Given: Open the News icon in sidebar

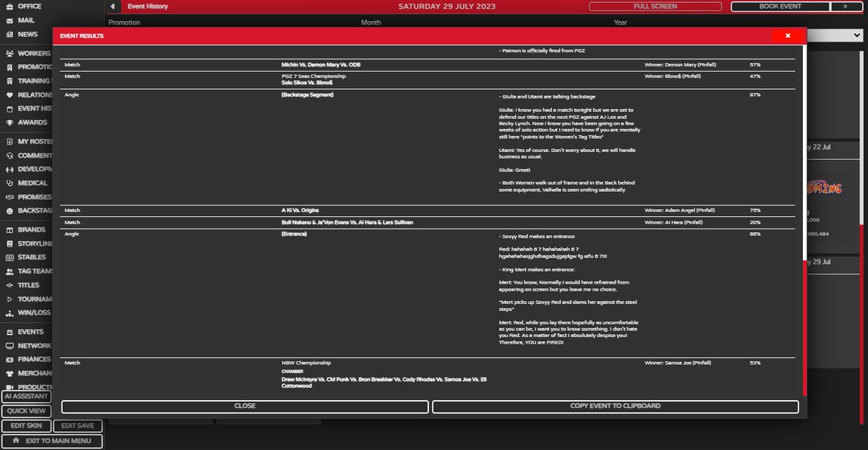Looking at the screenshot, I should click(x=10, y=34).
